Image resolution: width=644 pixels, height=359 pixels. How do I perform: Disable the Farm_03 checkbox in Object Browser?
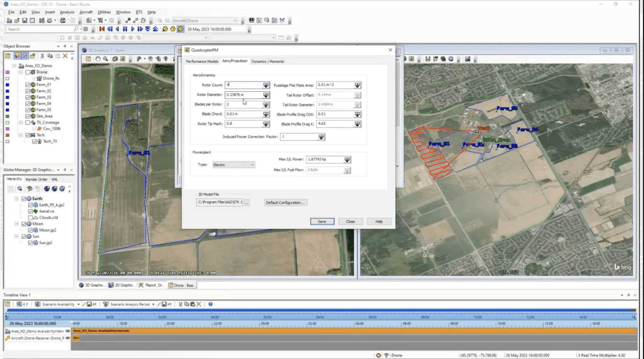[28, 97]
